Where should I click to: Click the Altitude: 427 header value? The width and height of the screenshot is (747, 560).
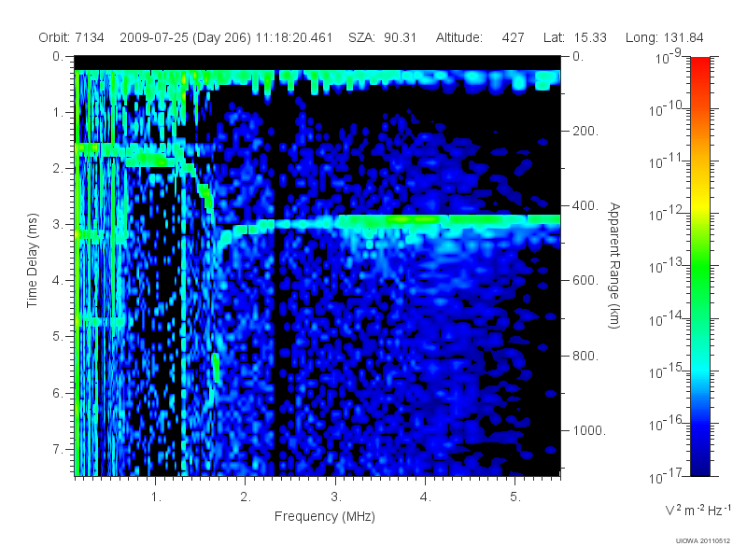click(x=480, y=37)
